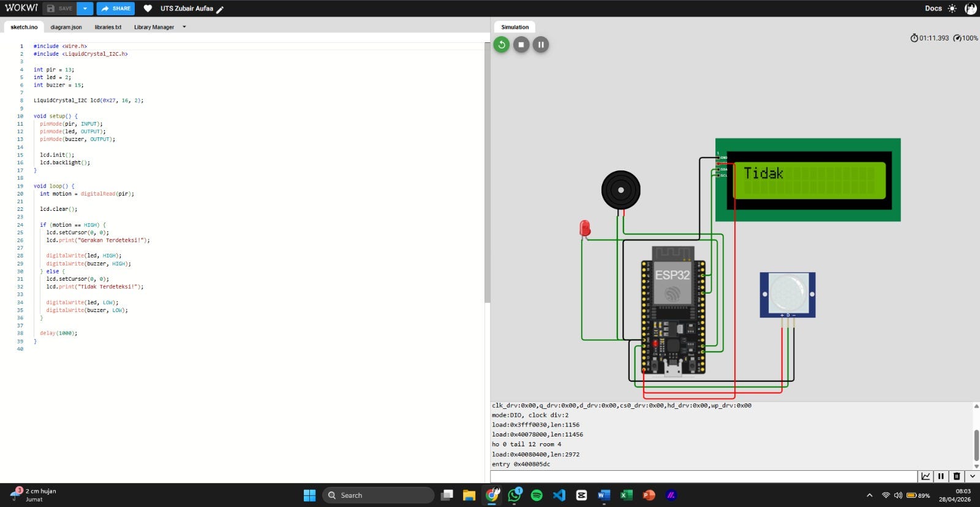The image size is (980, 507).
Task: Click the SHARE button
Action: [x=115, y=9]
